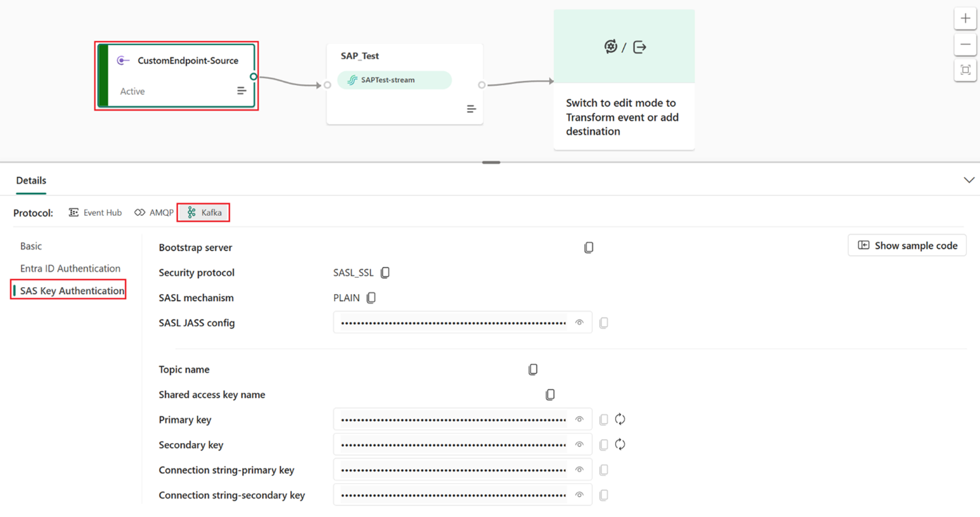Screen dimensions: 980x517
Task: Reveal the SASL JASS config value
Action: 579,323
